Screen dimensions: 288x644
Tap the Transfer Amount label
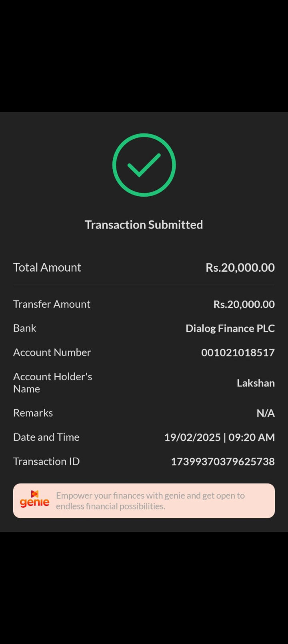52,304
